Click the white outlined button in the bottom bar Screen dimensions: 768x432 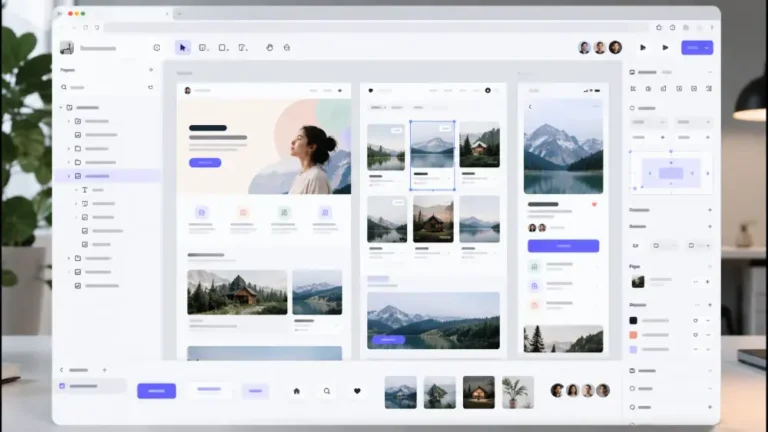tap(209, 390)
